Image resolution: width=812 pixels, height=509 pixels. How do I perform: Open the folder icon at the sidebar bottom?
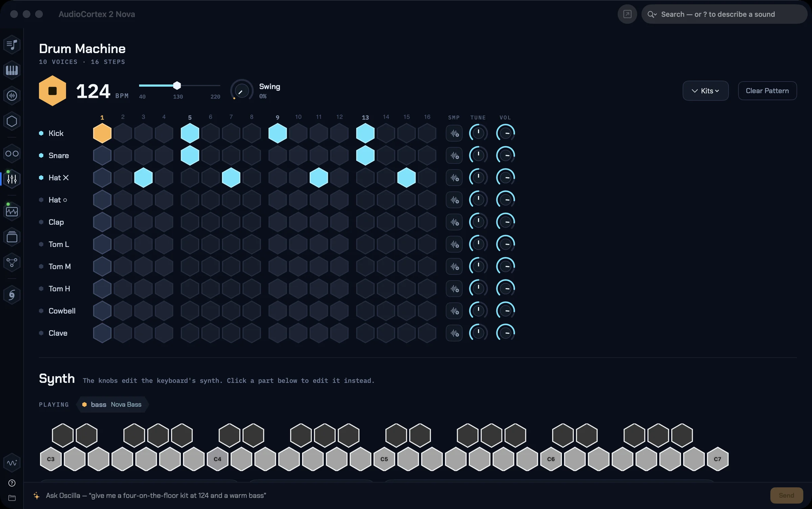coord(12,498)
